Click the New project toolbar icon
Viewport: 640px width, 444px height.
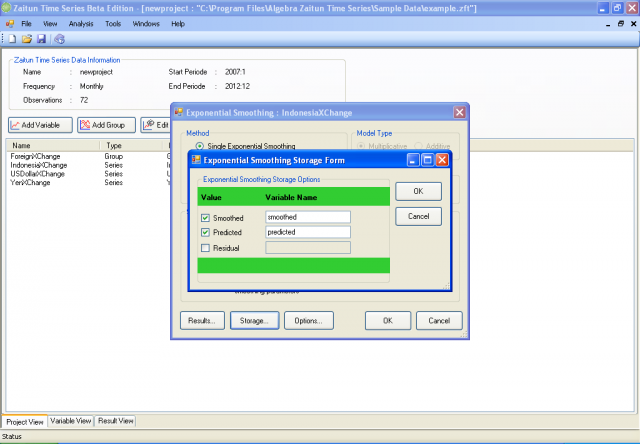(x=12, y=38)
